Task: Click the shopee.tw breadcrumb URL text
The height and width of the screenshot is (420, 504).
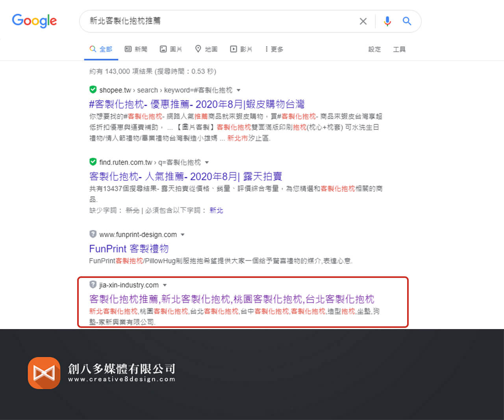Action: click(166, 90)
